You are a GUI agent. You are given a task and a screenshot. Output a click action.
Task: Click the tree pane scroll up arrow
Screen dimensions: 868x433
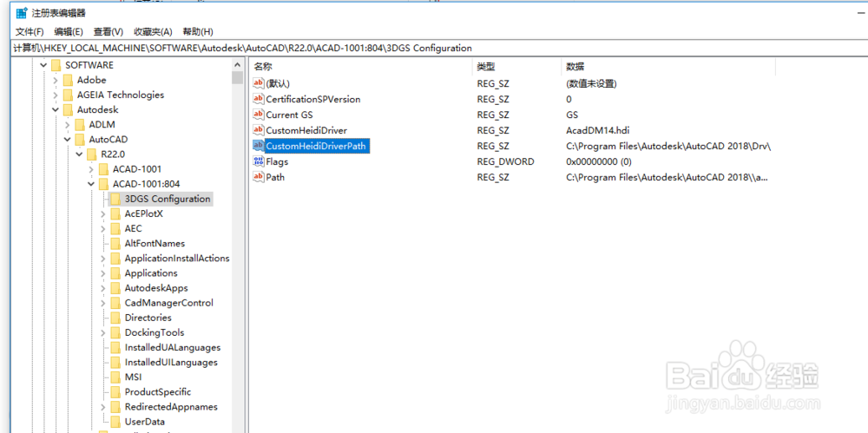238,63
